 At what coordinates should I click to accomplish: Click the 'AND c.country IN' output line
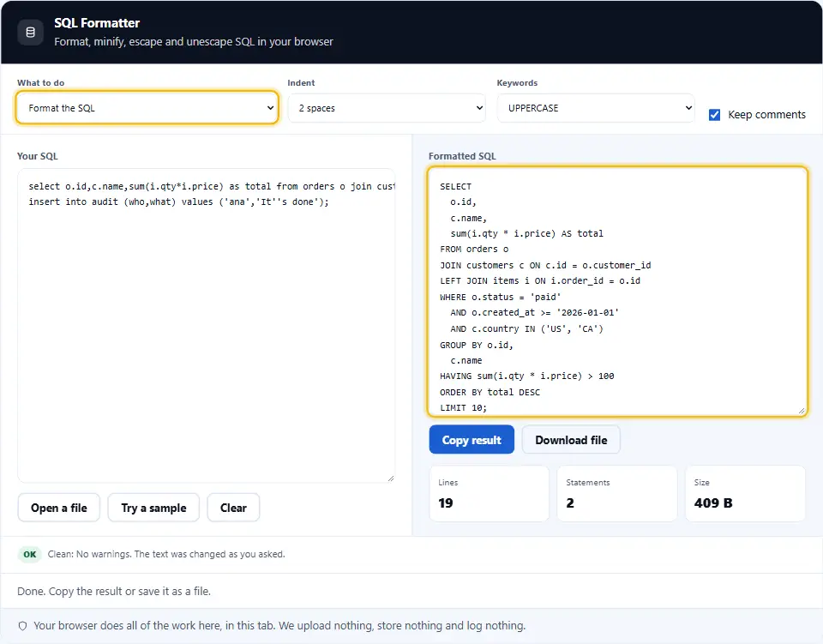click(x=527, y=328)
